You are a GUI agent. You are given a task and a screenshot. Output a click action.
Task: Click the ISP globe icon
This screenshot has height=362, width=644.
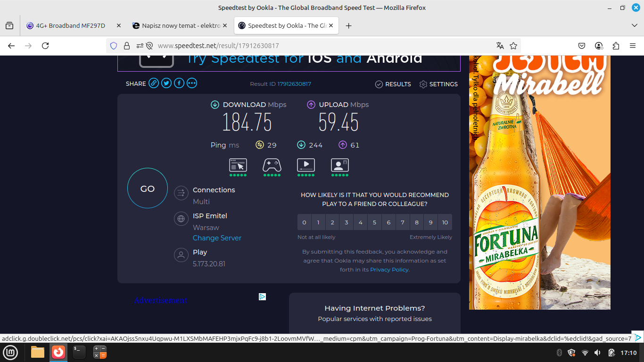(181, 219)
